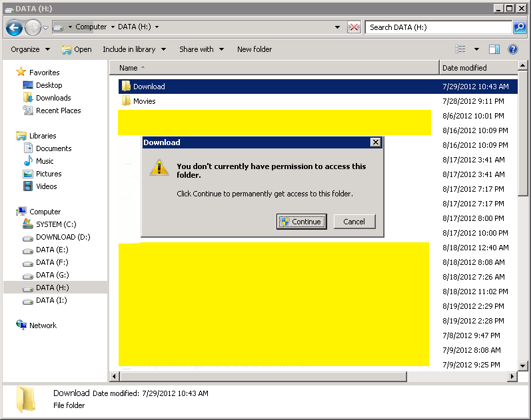Click the 8/17/2012 8:00 PM date entry
This screenshot has width=531, height=420.
(473, 218)
